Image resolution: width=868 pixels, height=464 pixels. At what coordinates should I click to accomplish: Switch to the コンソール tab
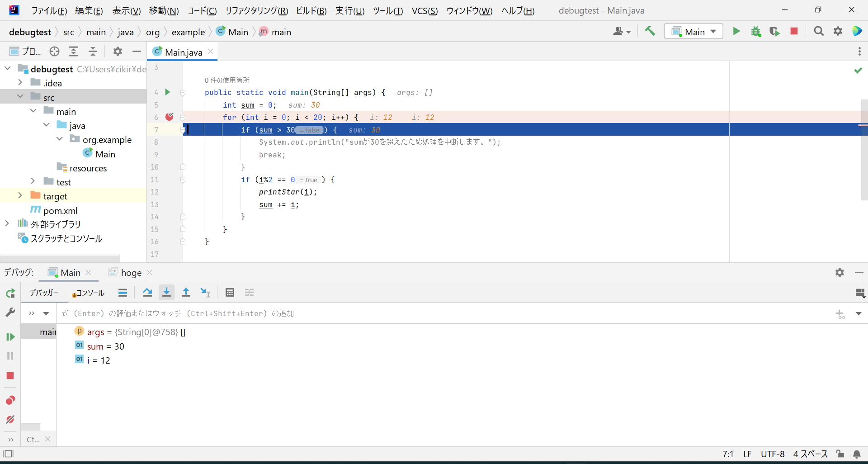tap(89, 293)
